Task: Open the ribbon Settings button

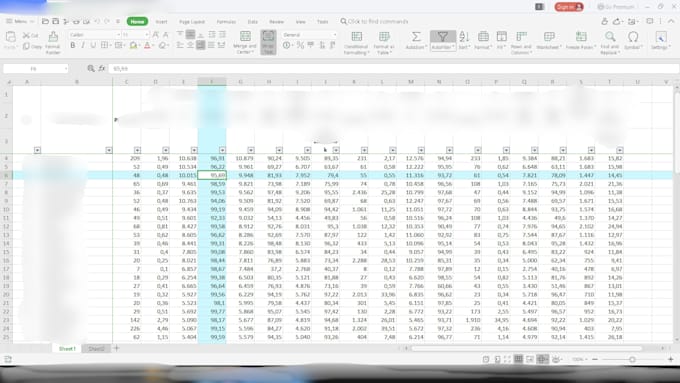Action: coord(660,40)
